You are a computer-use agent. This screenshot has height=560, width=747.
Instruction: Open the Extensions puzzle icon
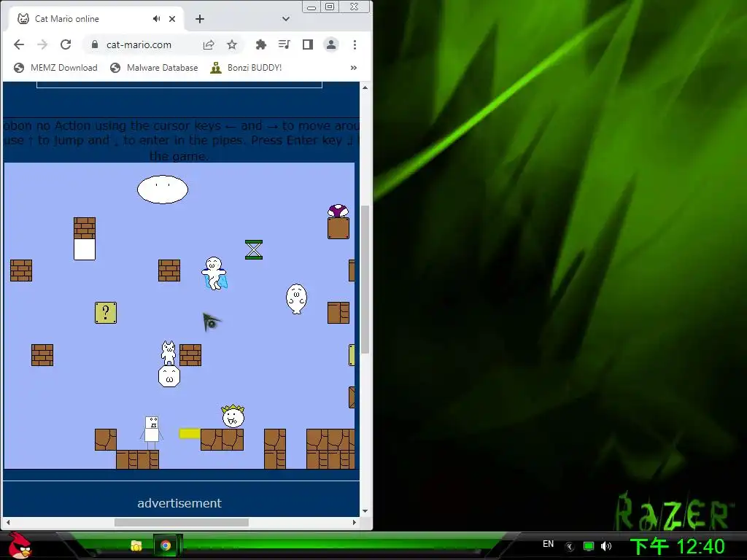point(260,44)
